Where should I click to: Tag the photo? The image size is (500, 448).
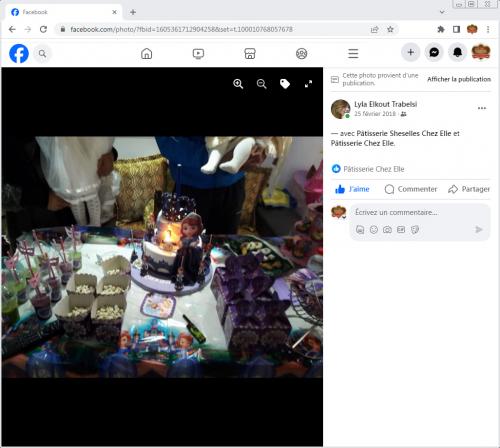(285, 84)
